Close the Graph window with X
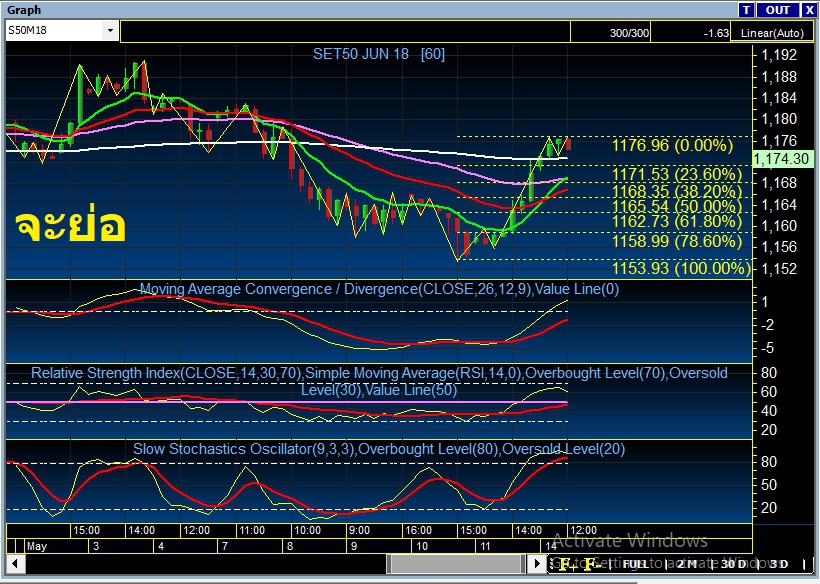The width and height of the screenshot is (820, 584). [x=809, y=10]
